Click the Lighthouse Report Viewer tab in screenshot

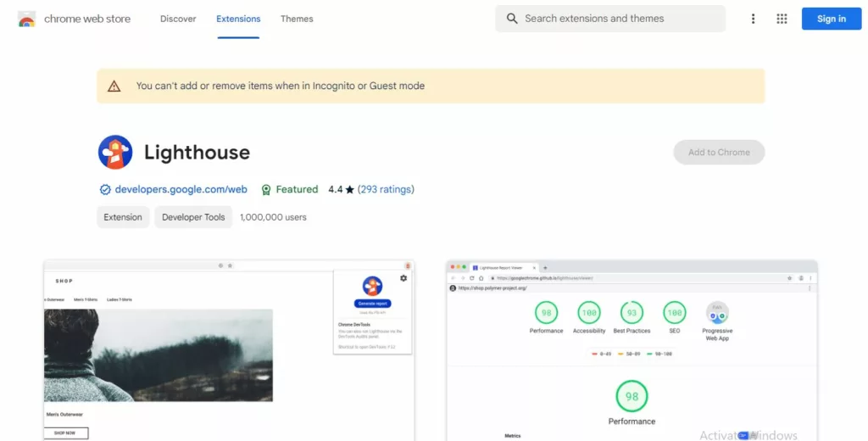point(504,268)
